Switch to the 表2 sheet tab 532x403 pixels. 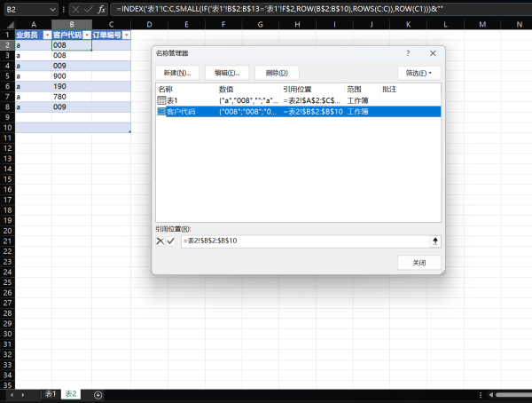click(x=71, y=394)
